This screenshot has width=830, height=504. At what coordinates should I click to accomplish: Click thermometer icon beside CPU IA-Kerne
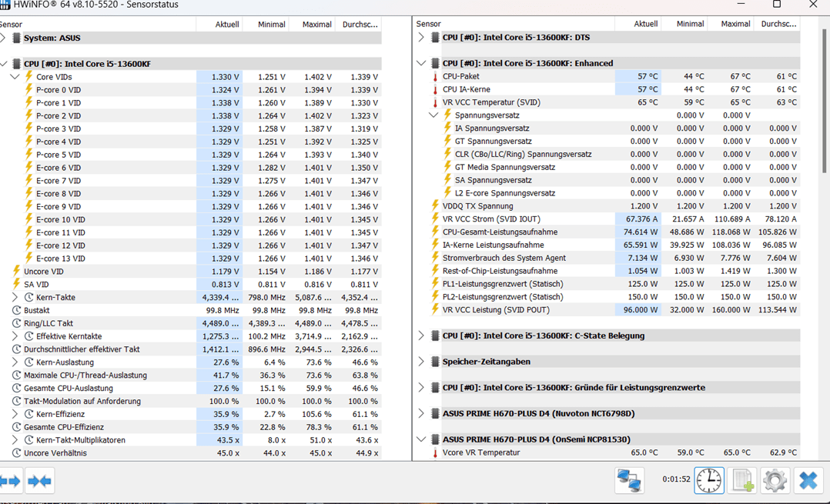click(435, 89)
